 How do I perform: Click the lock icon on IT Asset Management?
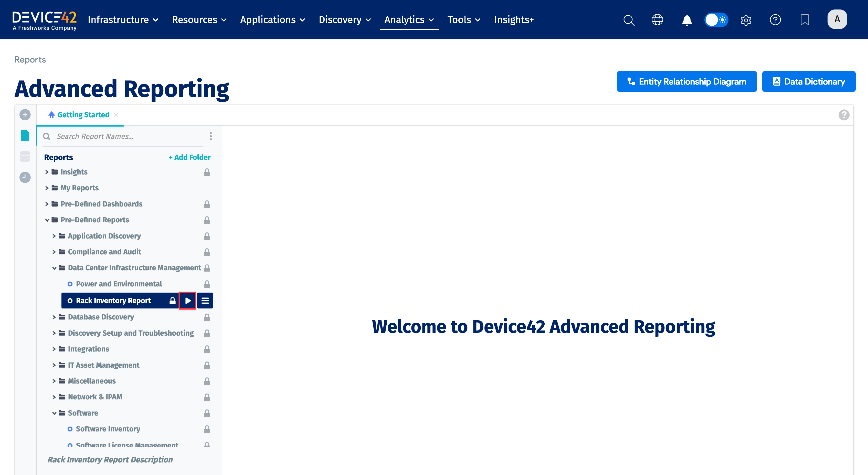207,365
